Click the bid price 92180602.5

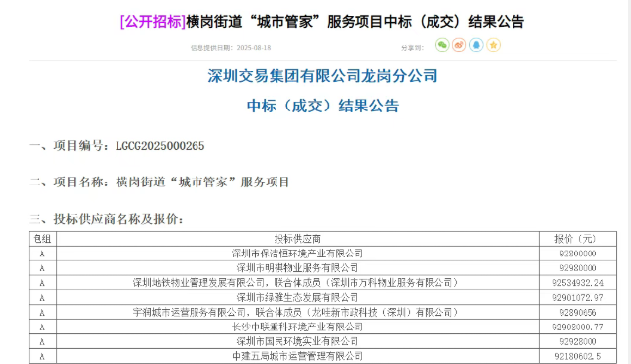point(578,356)
